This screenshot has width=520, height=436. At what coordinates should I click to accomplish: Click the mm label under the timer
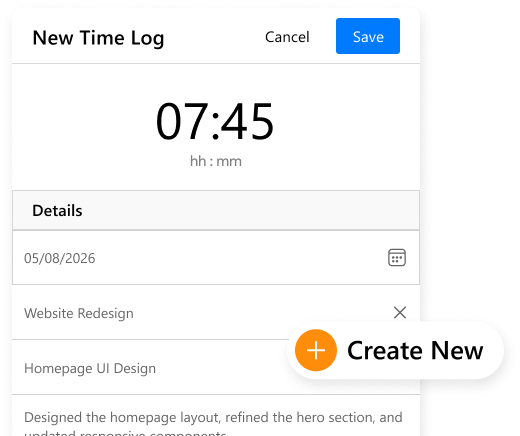(229, 162)
